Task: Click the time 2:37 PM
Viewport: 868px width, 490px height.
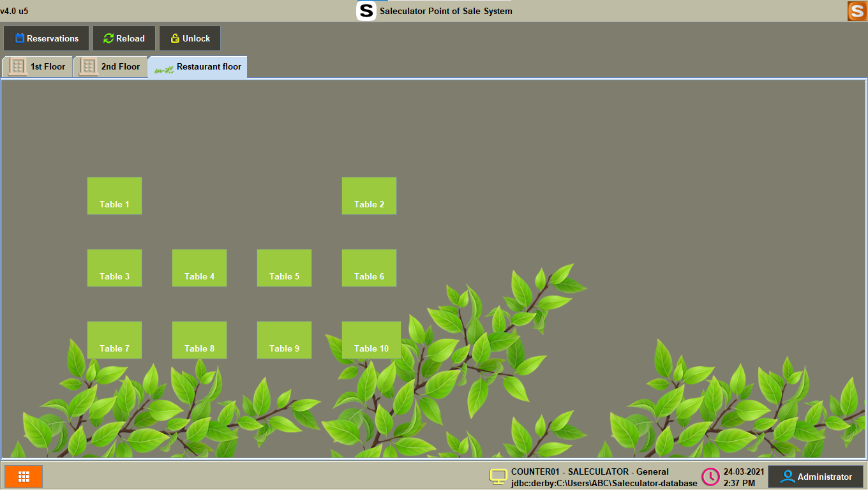Action: click(739, 483)
